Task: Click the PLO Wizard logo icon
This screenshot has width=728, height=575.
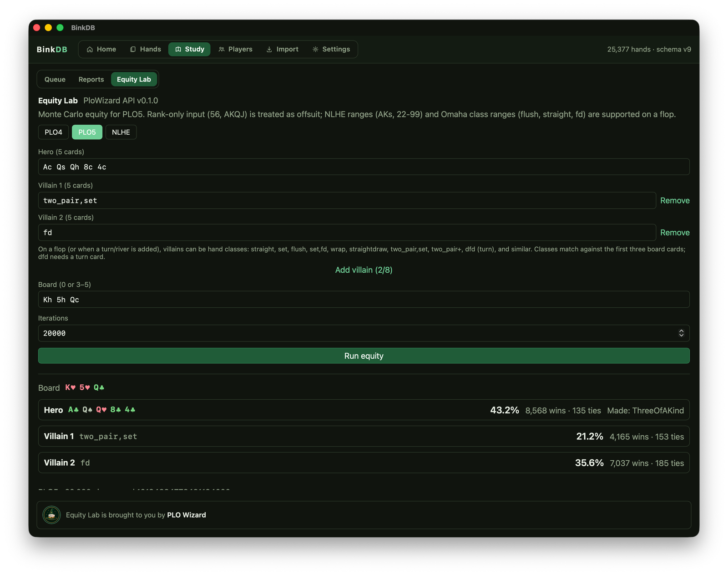Action: point(51,515)
